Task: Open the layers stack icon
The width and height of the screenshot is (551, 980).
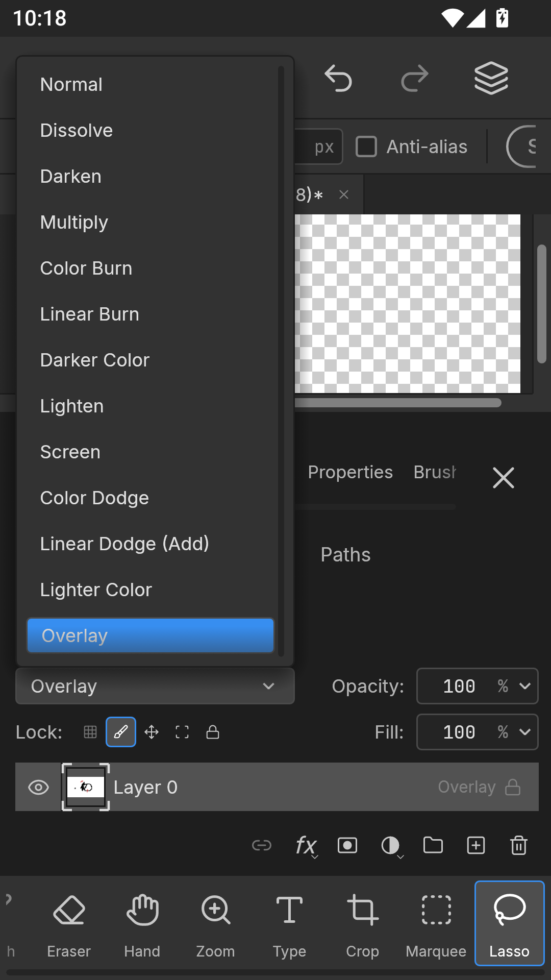Action: [x=491, y=78]
